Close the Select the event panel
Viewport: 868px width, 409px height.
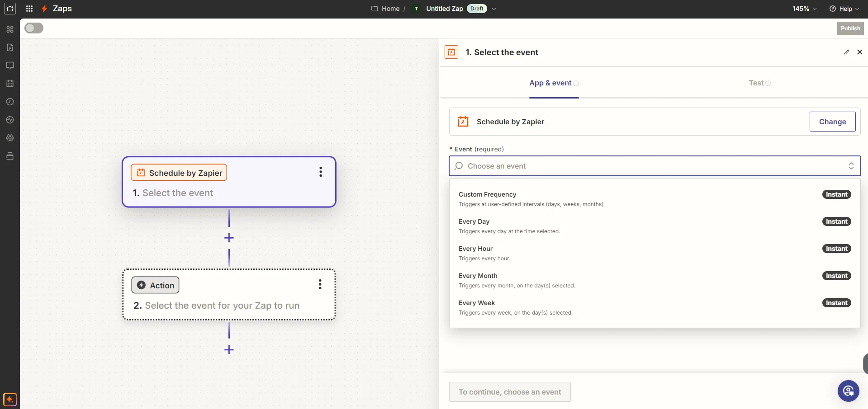[860, 52]
